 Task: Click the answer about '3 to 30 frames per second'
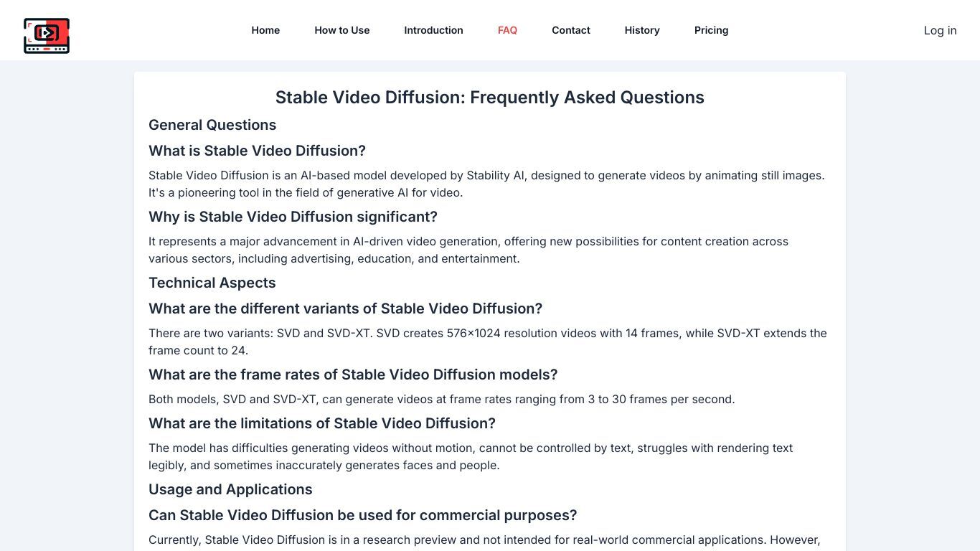pyautogui.click(x=441, y=399)
